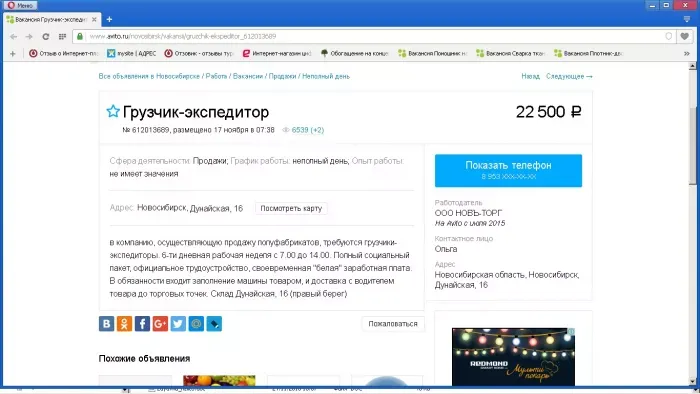
Task: Click page scrollbar up arrow
Action: pos(692,66)
